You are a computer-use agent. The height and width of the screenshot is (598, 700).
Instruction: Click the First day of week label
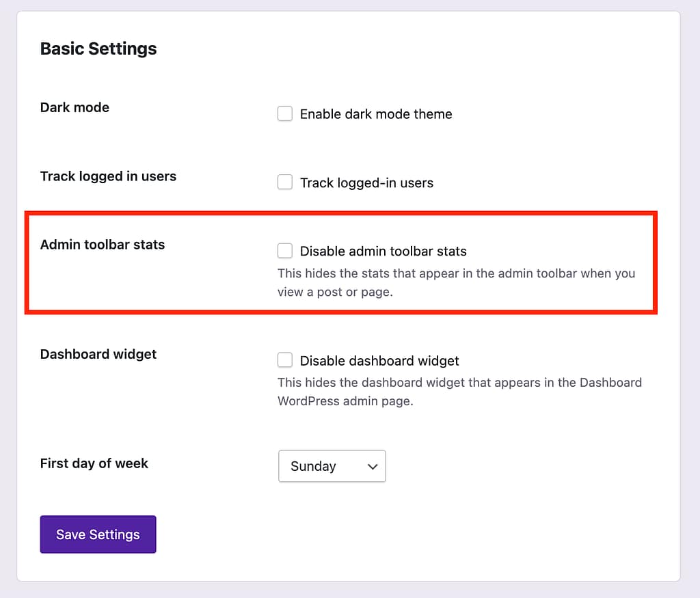pyautogui.click(x=94, y=463)
